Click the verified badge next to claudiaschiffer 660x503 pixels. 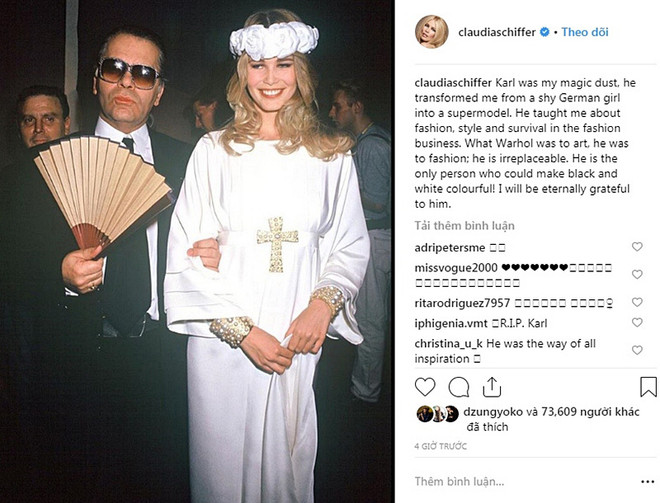pos(544,32)
